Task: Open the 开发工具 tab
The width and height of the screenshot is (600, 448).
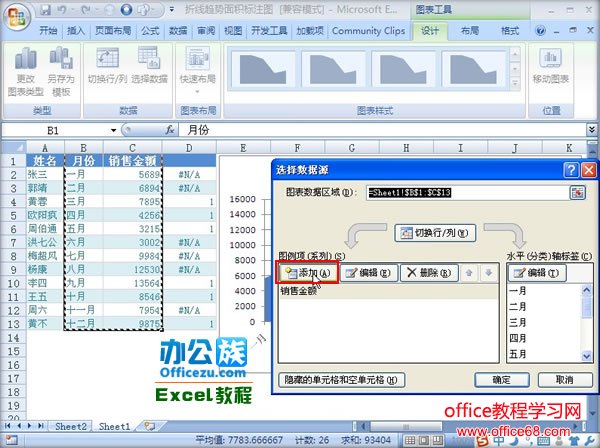Action: pyautogui.click(x=269, y=31)
